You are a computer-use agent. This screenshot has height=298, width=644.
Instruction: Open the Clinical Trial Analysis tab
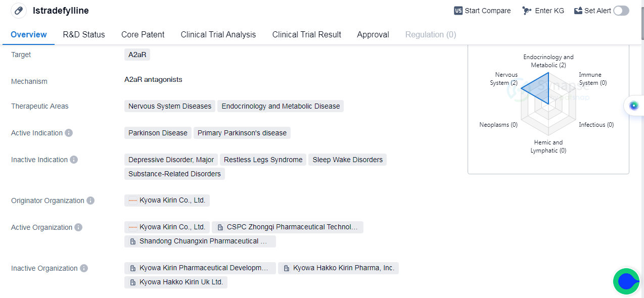(x=218, y=34)
